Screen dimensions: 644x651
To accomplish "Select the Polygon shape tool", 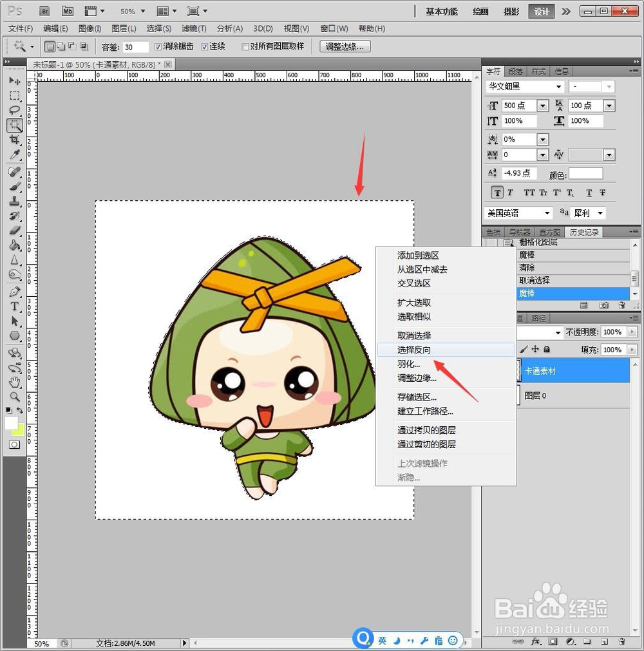I will (15, 336).
